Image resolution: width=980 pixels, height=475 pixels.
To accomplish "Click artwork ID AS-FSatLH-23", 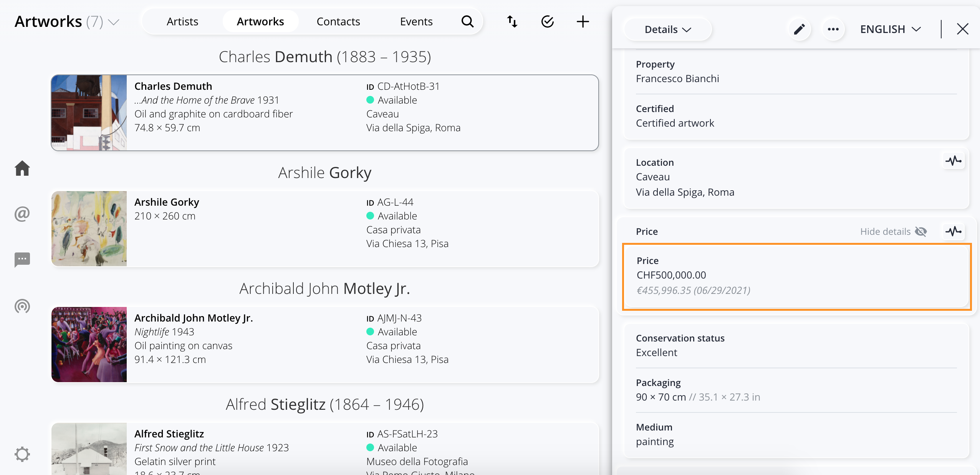I will [x=407, y=434].
